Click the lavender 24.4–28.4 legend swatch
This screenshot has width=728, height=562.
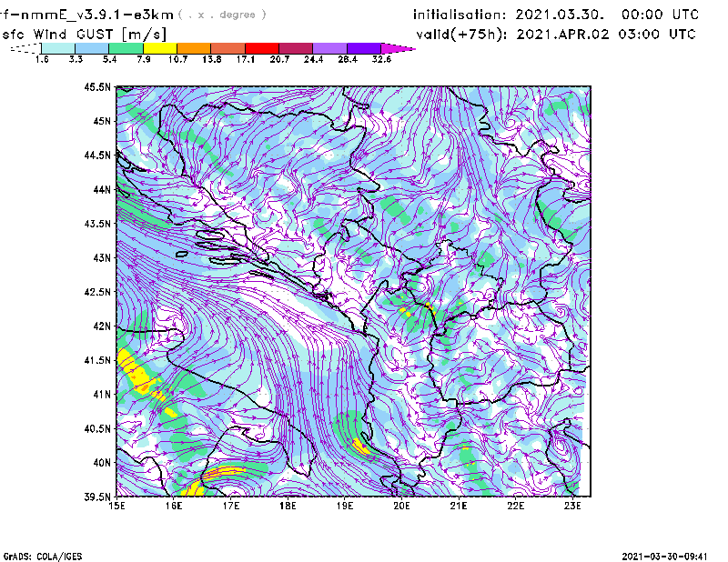pyautogui.click(x=329, y=48)
